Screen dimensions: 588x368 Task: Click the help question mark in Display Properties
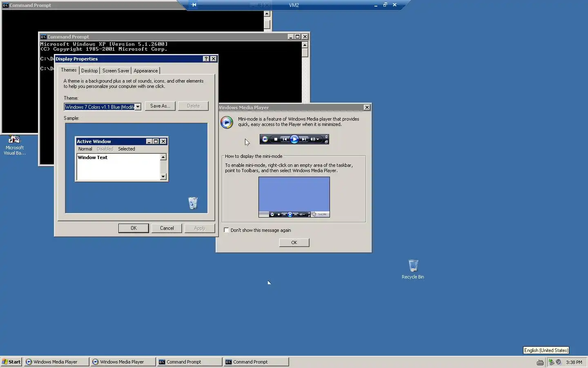tap(206, 59)
